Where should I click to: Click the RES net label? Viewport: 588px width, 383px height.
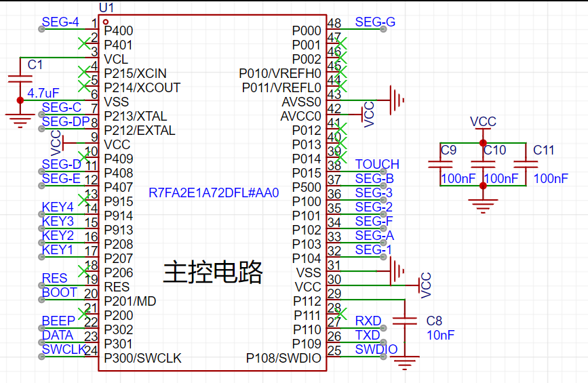point(55,279)
